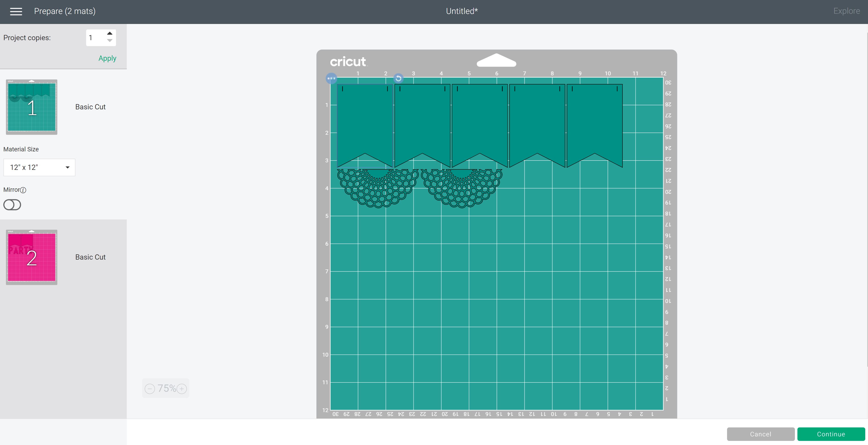Screen dimensions: 868x445
Task: Toggle the Mirror switch
Action: [x=12, y=205]
